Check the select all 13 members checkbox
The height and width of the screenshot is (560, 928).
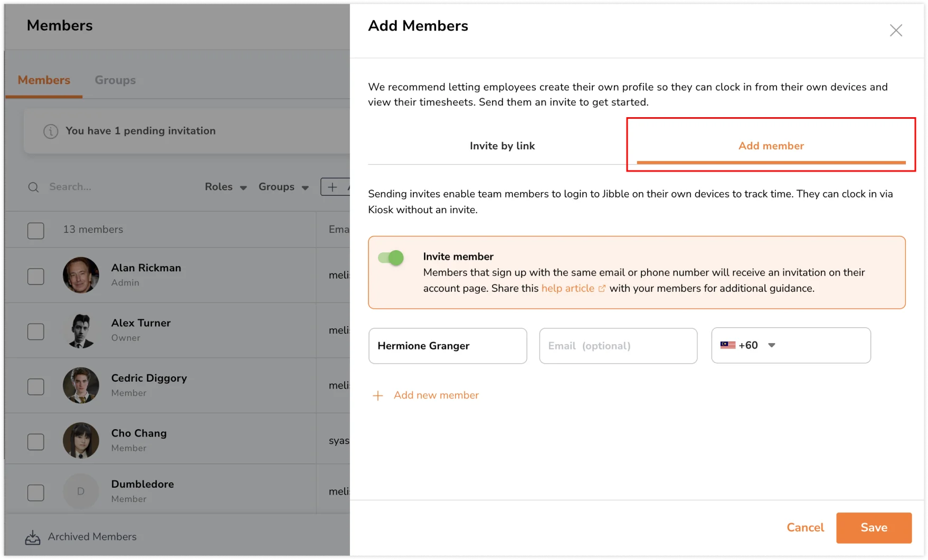click(x=35, y=231)
